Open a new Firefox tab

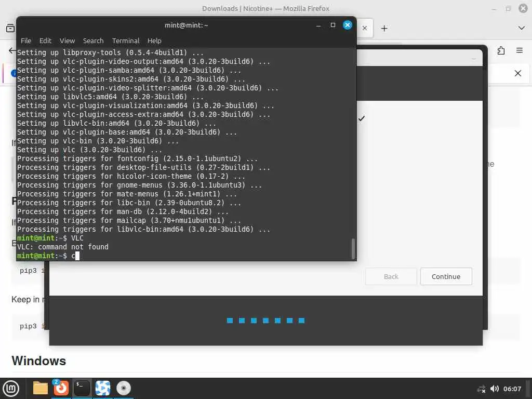384,29
